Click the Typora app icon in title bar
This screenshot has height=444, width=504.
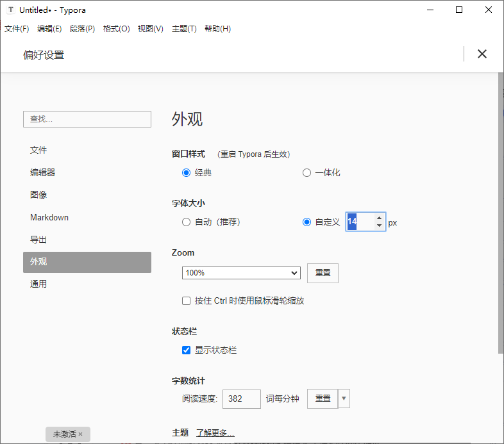pos(11,10)
